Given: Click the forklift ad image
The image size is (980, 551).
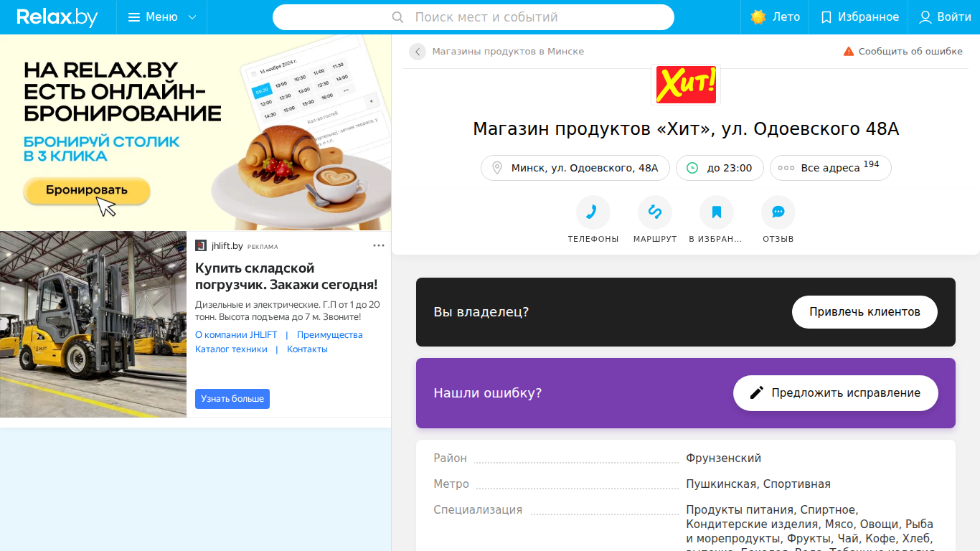Looking at the screenshot, I should [x=93, y=324].
